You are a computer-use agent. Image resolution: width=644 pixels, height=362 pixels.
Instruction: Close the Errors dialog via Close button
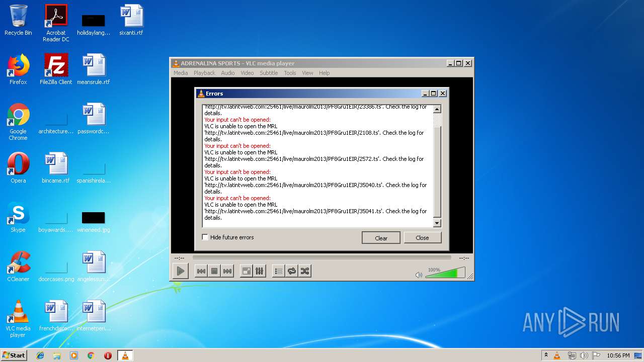tap(422, 238)
